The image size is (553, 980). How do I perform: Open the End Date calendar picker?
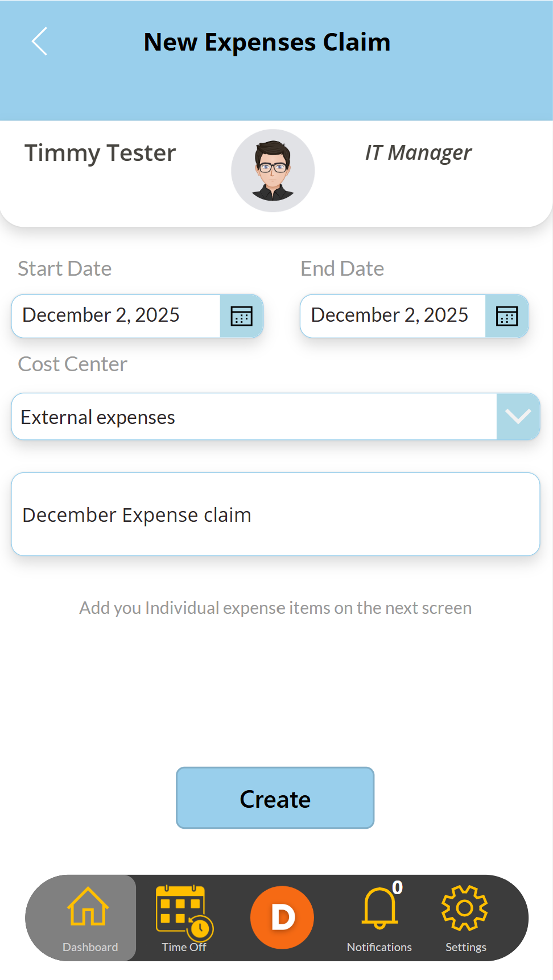click(506, 316)
